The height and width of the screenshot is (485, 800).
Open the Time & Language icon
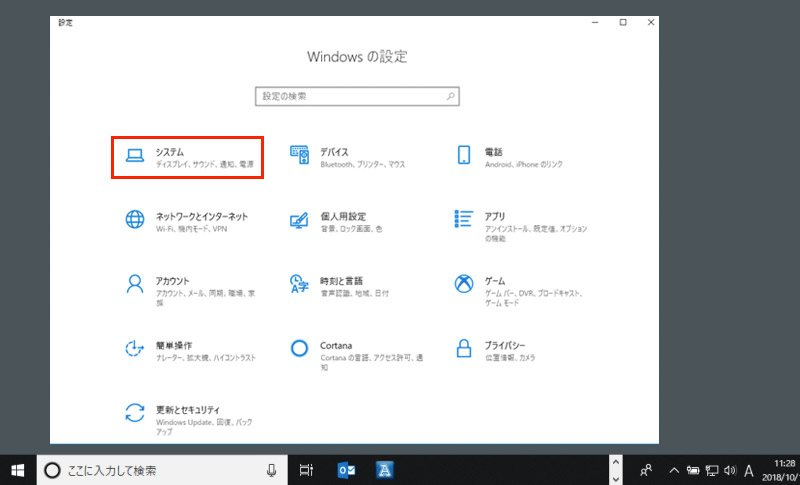click(299, 284)
